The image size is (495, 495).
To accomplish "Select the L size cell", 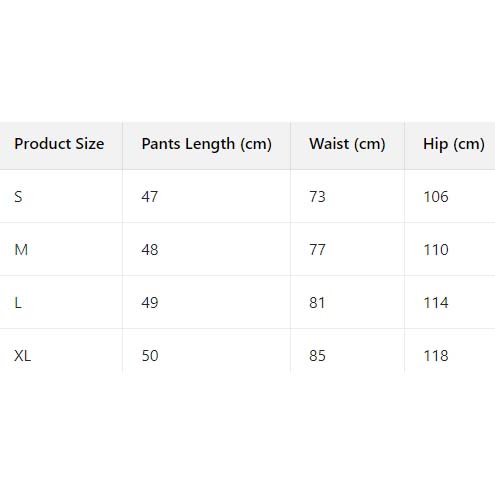I will click(x=18, y=303).
